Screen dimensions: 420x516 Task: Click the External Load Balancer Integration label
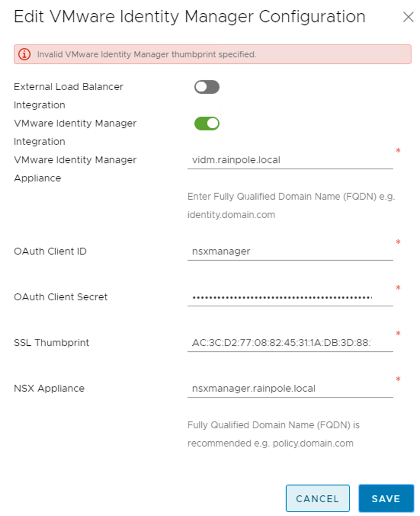(x=68, y=87)
